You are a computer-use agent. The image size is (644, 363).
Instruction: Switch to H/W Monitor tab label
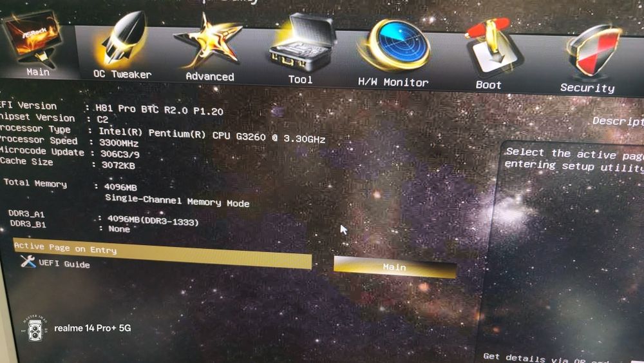(x=393, y=83)
